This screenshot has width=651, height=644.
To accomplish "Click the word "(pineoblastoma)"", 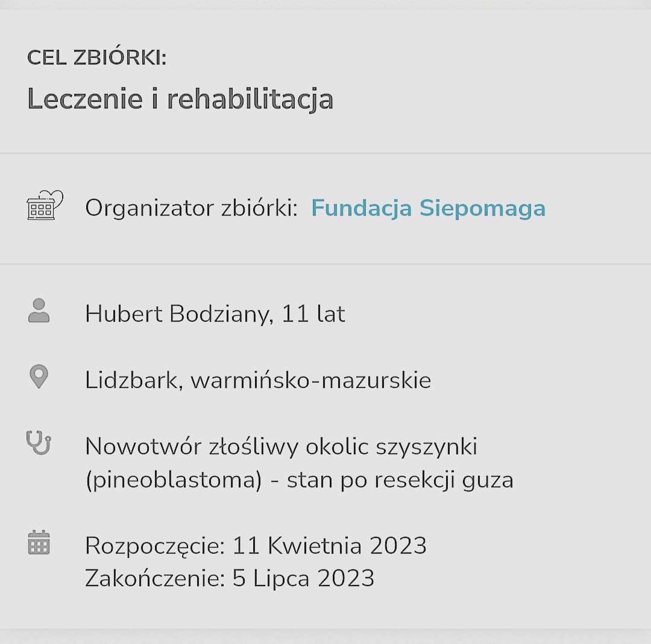I will (x=174, y=480).
